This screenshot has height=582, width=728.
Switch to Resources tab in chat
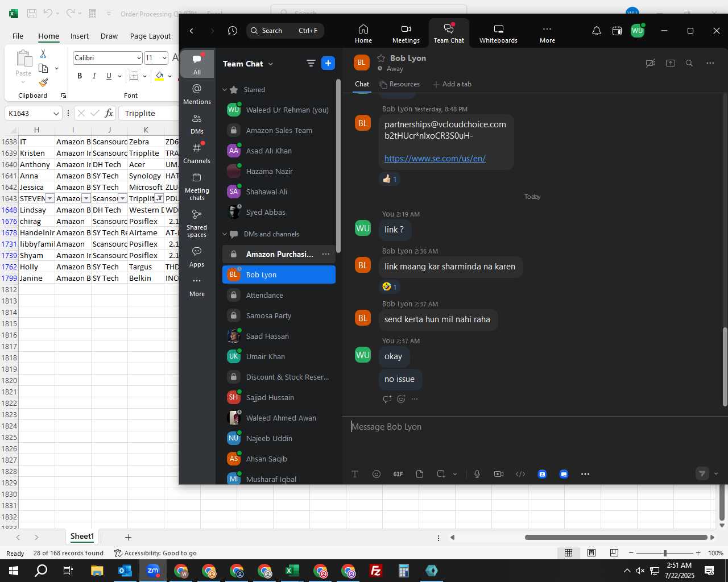tap(400, 84)
